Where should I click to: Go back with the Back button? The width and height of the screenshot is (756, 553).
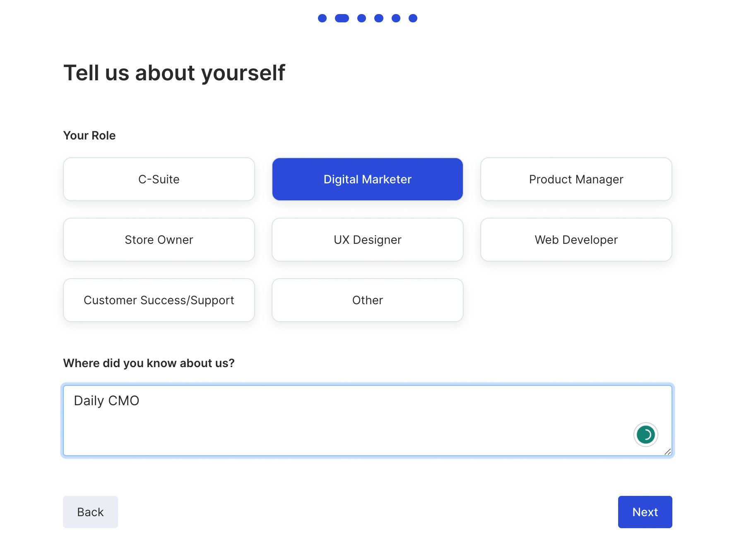(90, 512)
